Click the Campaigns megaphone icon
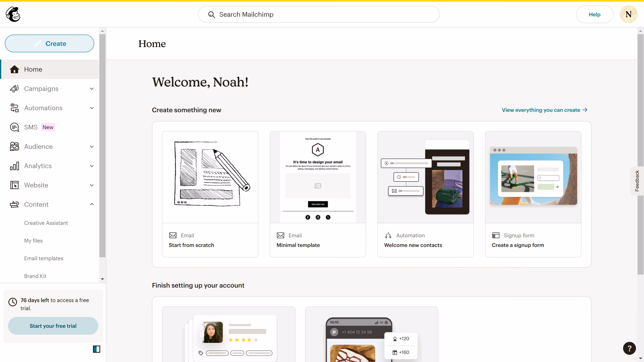 click(14, 88)
